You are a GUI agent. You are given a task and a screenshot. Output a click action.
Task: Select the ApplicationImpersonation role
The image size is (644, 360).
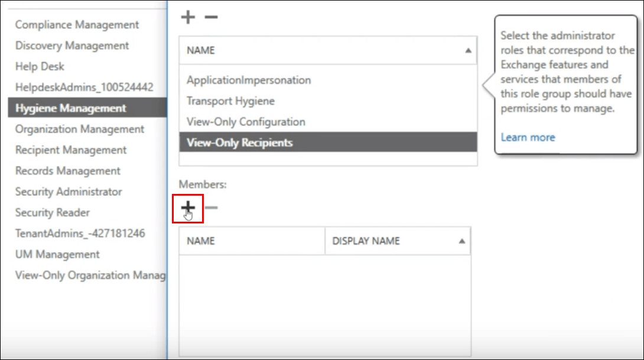click(x=250, y=80)
